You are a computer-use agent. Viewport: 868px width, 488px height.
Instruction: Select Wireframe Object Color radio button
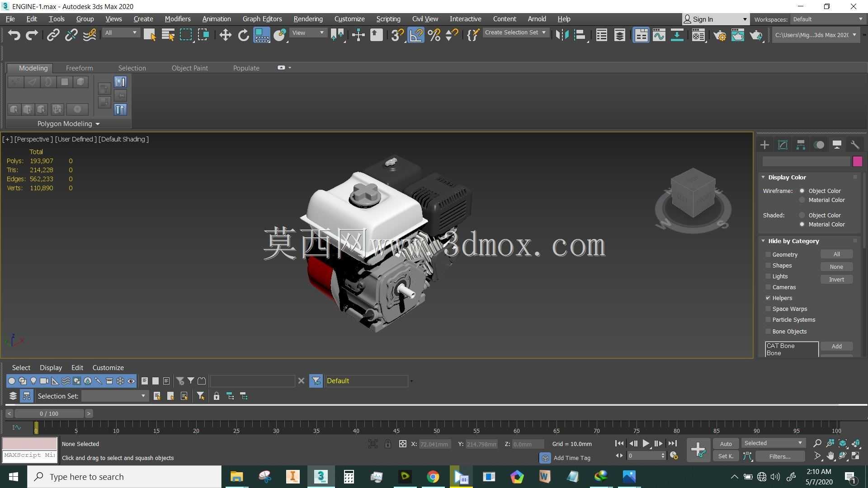tap(802, 191)
